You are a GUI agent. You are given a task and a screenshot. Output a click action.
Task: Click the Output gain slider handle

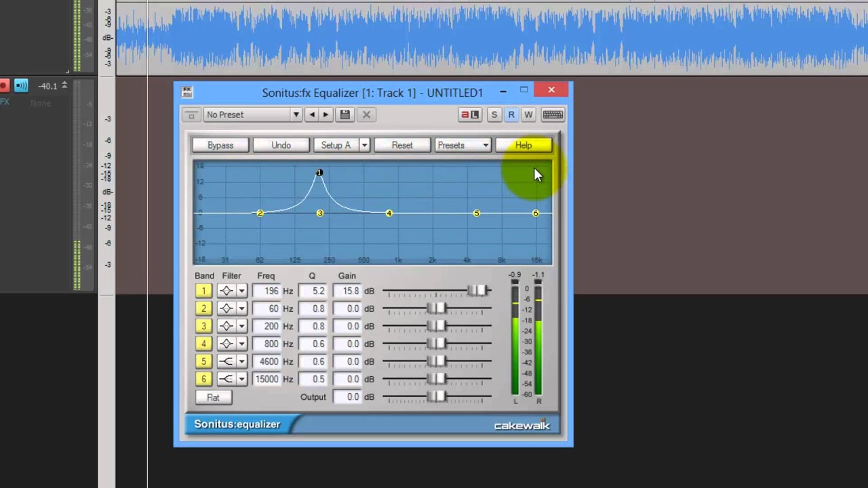coord(437,396)
